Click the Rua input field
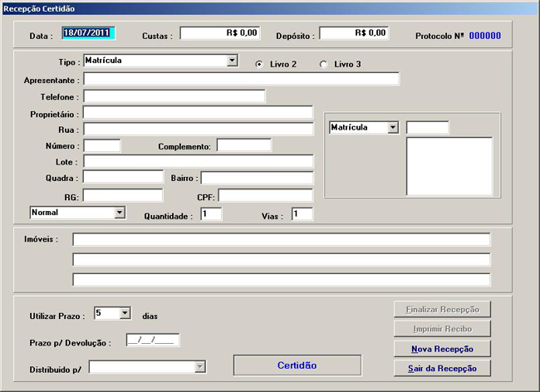The image size is (540, 392). click(x=199, y=129)
